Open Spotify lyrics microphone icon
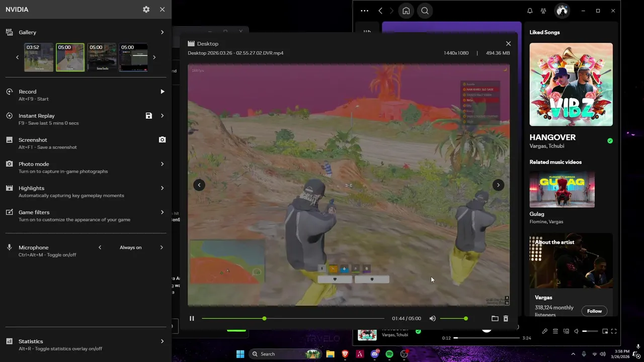This screenshot has width=644, height=362. [x=544, y=331]
